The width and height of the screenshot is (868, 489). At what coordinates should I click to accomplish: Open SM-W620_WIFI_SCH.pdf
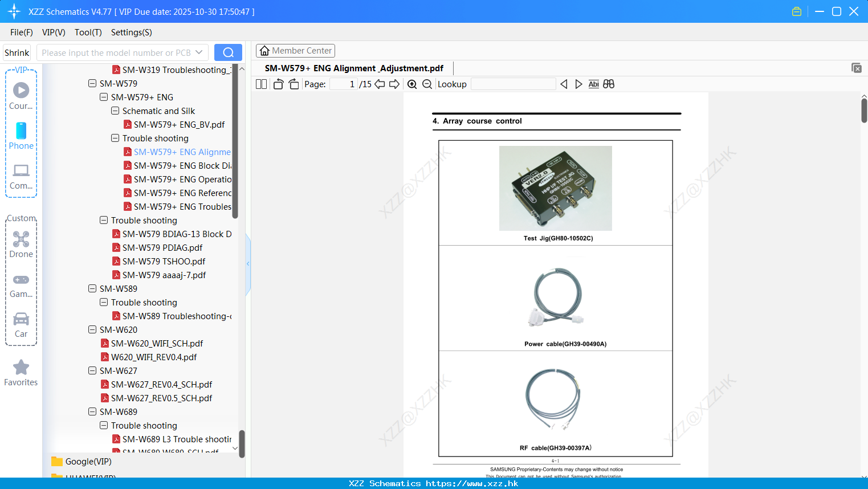(x=157, y=343)
